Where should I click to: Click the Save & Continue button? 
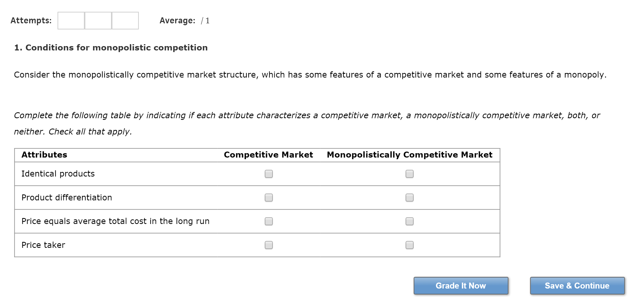point(577,286)
